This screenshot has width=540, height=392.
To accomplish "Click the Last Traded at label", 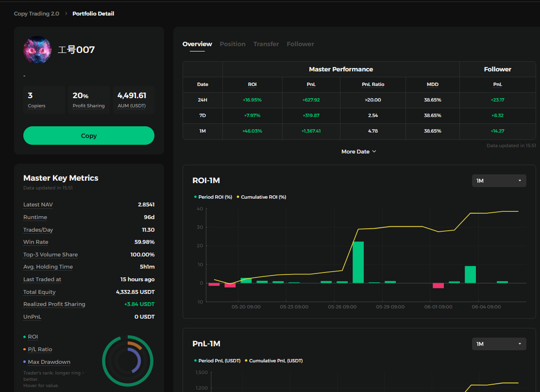I will tap(42, 279).
